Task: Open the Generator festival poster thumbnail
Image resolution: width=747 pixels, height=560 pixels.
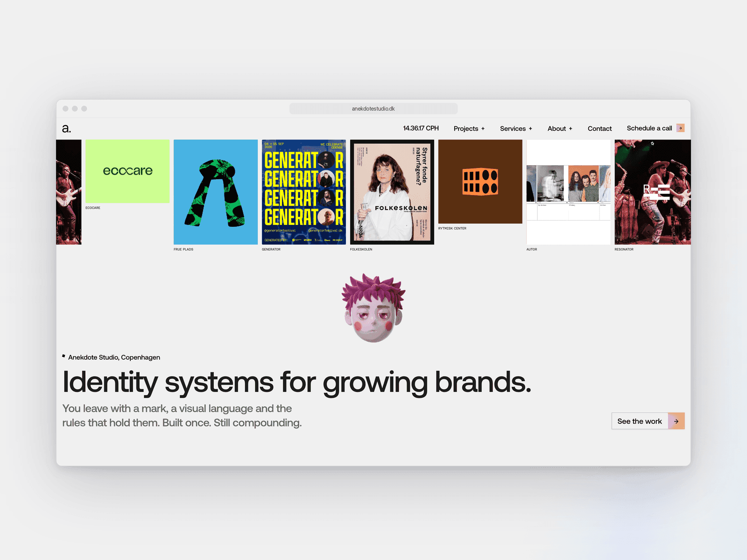Action: pyautogui.click(x=304, y=192)
